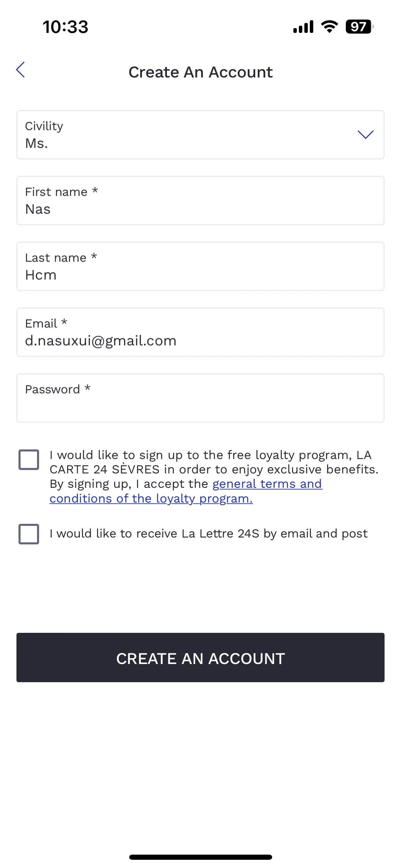Open the general terms and conditions link
The image size is (401, 868).
click(x=186, y=491)
